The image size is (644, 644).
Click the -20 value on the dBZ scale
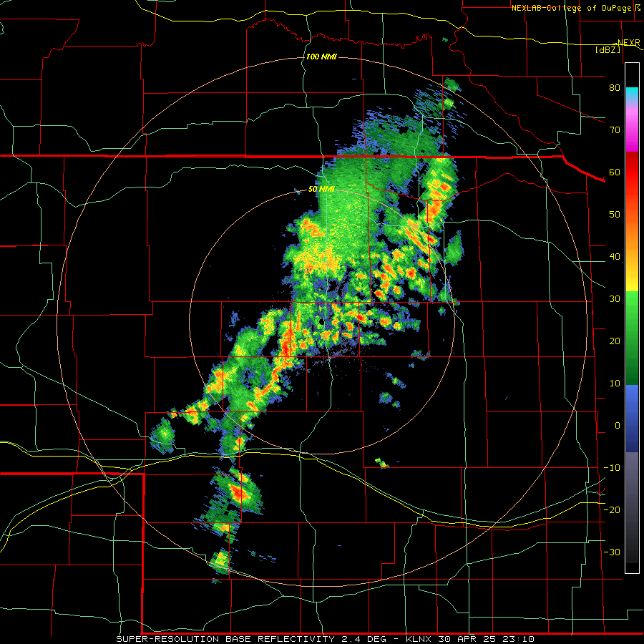click(612, 509)
